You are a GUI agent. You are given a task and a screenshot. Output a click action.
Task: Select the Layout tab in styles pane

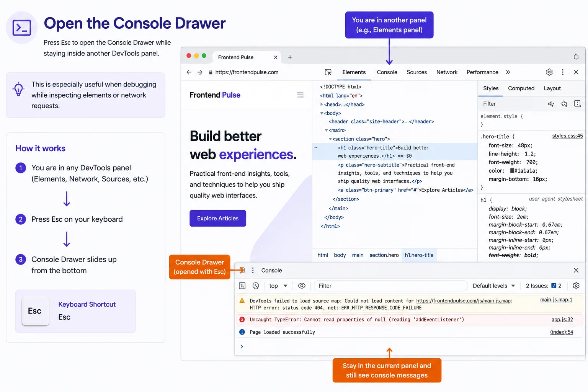pyautogui.click(x=552, y=88)
